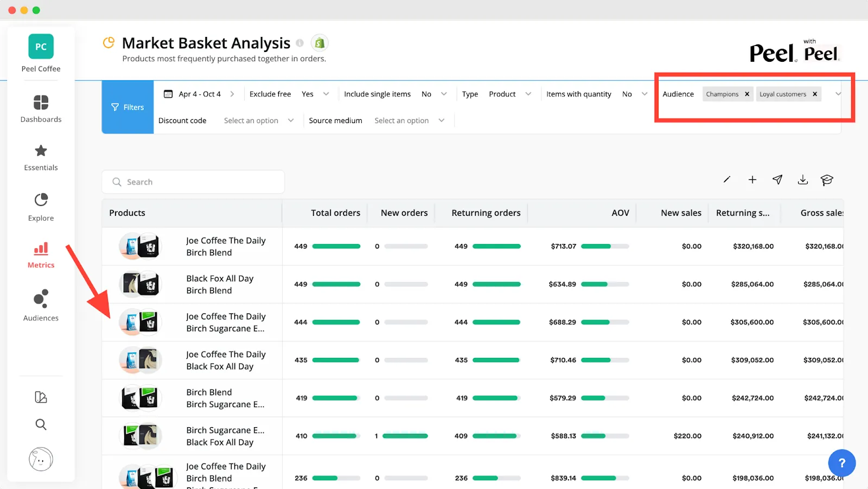Advance date range with the chevron arrow
868x489 pixels.
tap(232, 94)
